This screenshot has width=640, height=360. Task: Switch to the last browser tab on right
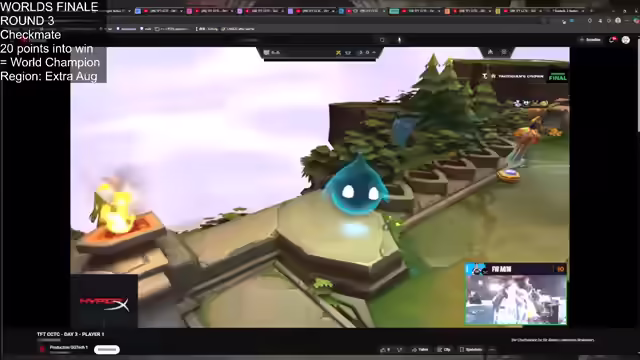(568, 11)
